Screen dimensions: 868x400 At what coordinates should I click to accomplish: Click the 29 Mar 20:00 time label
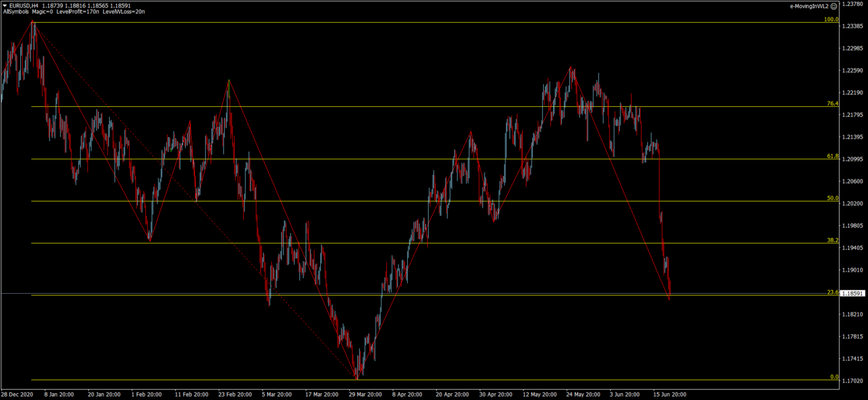coord(365,395)
